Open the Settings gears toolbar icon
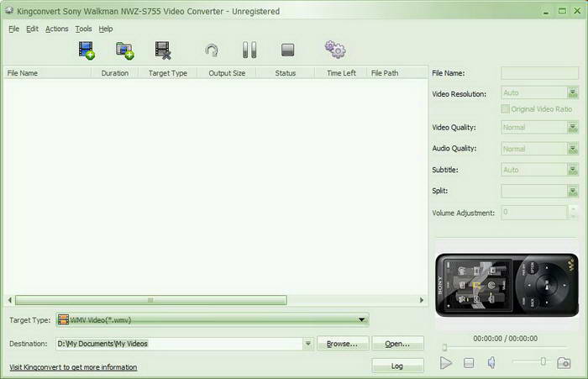 [335, 50]
